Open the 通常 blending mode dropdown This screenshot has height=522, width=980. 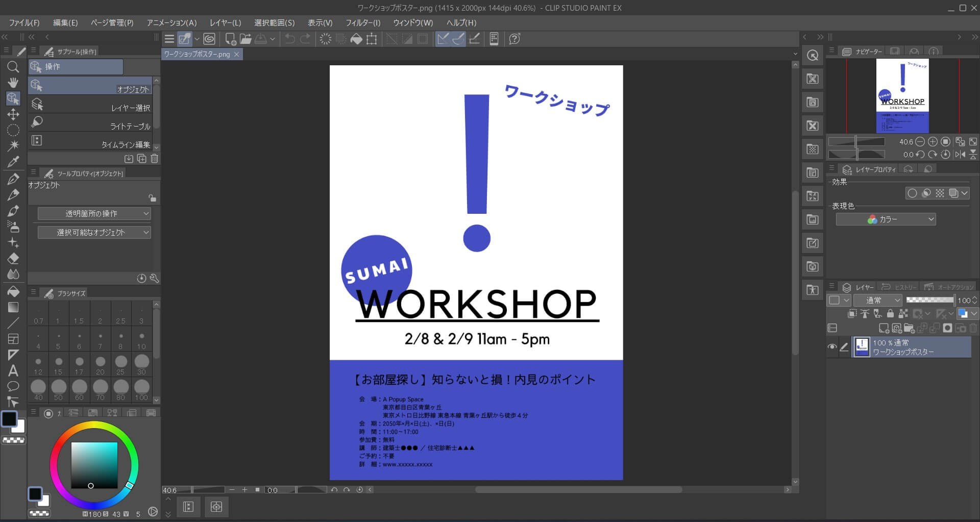click(x=878, y=301)
